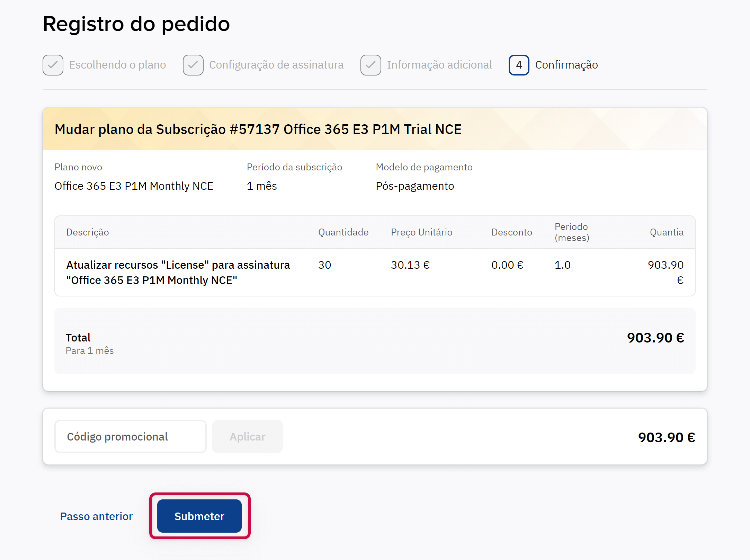Viewport: 750px width, 560px height.
Task: Click checkmark icon for Escolhendo o plano
Action: coord(53,65)
